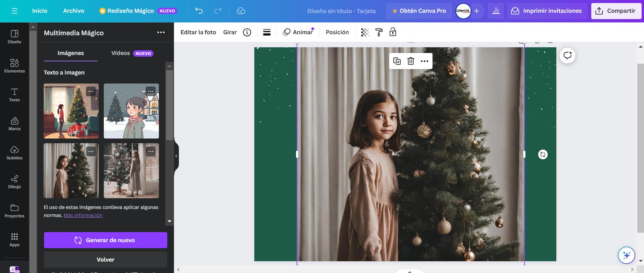The height and width of the screenshot is (273, 644).
Task: Click the canvas horizontal scroll left arrow
Action: click(178, 269)
